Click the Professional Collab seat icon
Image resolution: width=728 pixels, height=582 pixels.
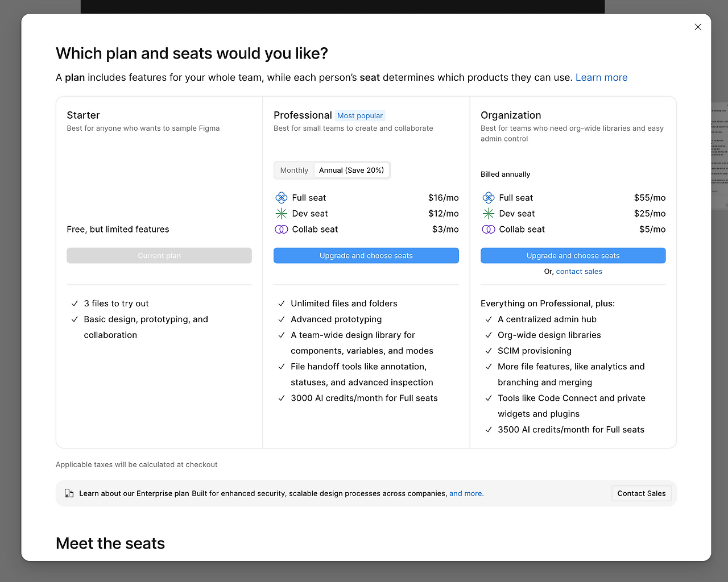281,230
